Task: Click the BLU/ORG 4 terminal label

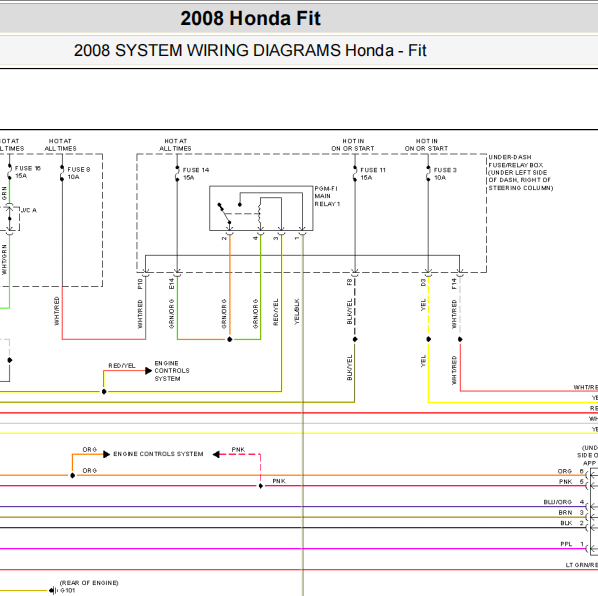Action: point(564,502)
